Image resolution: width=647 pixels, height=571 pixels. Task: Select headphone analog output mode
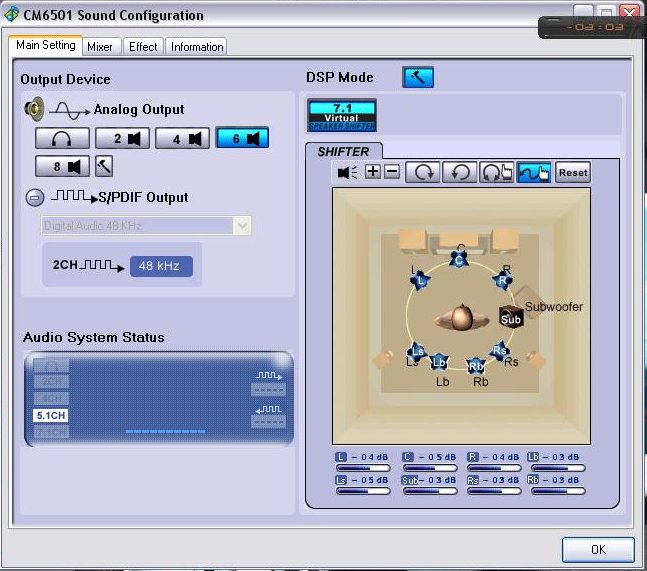tap(62, 138)
